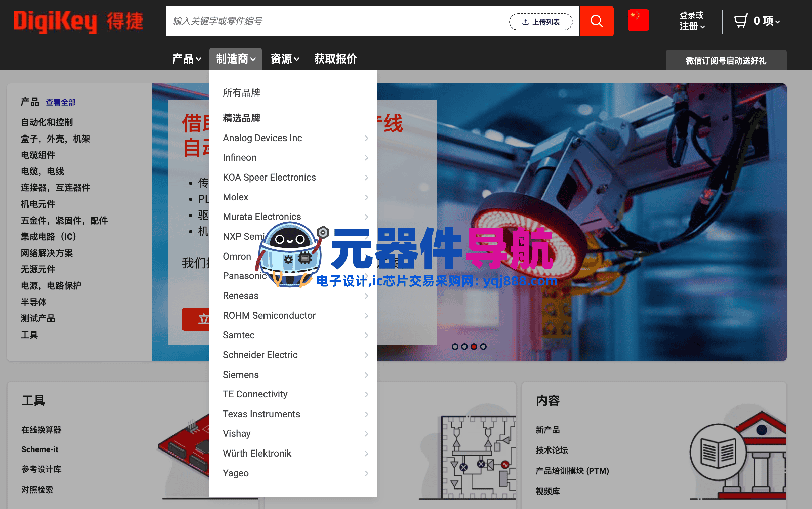Click the 查看全部 link

[x=60, y=102]
